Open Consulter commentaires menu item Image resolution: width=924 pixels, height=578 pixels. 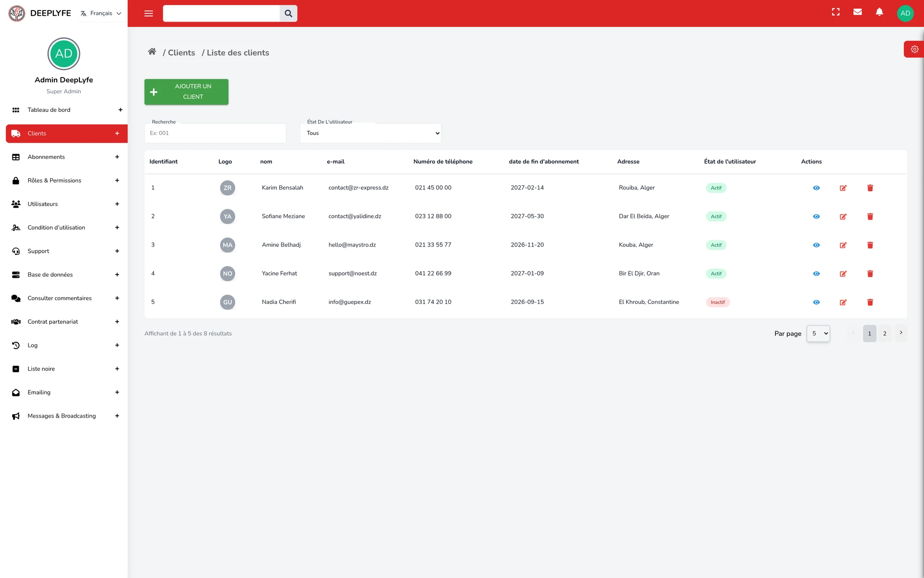[x=66, y=298]
